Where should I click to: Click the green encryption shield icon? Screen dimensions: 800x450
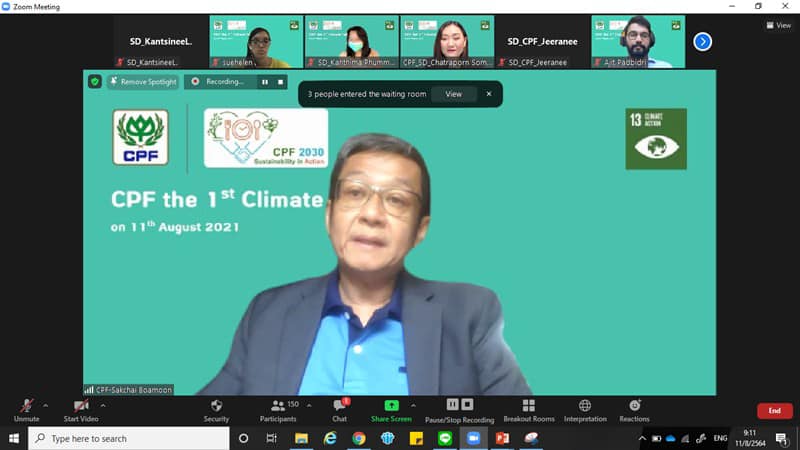coord(95,82)
